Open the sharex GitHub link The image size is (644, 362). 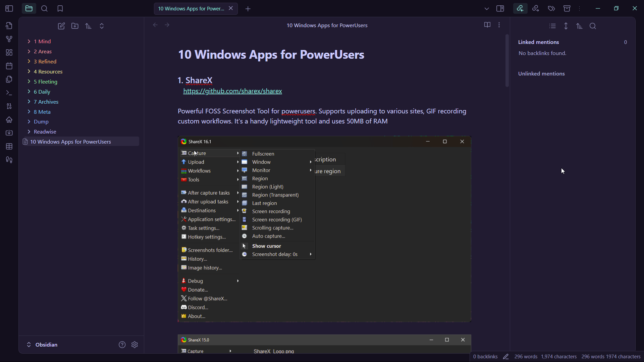(x=232, y=91)
